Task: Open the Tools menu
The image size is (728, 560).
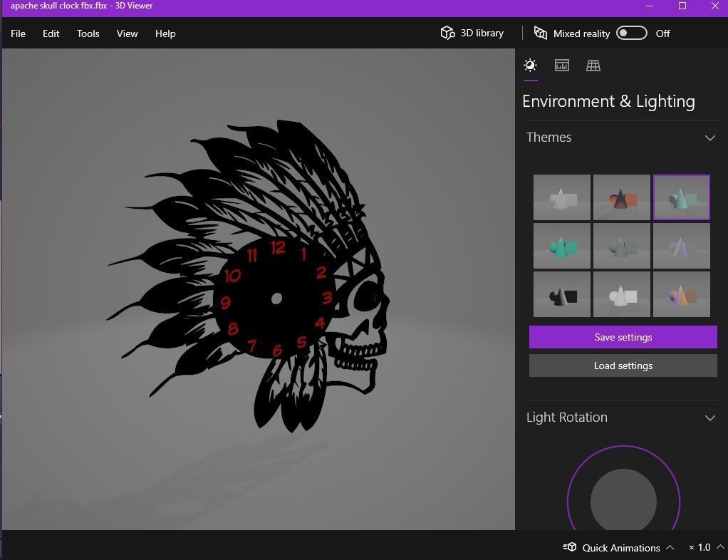Action: pos(88,33)
